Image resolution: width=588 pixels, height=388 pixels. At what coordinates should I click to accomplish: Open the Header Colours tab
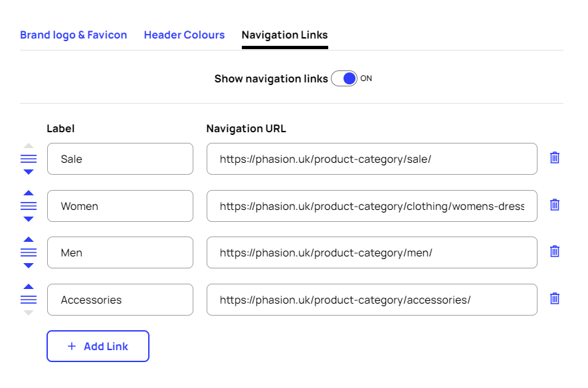pyautogui.click(x=184, y=35)
